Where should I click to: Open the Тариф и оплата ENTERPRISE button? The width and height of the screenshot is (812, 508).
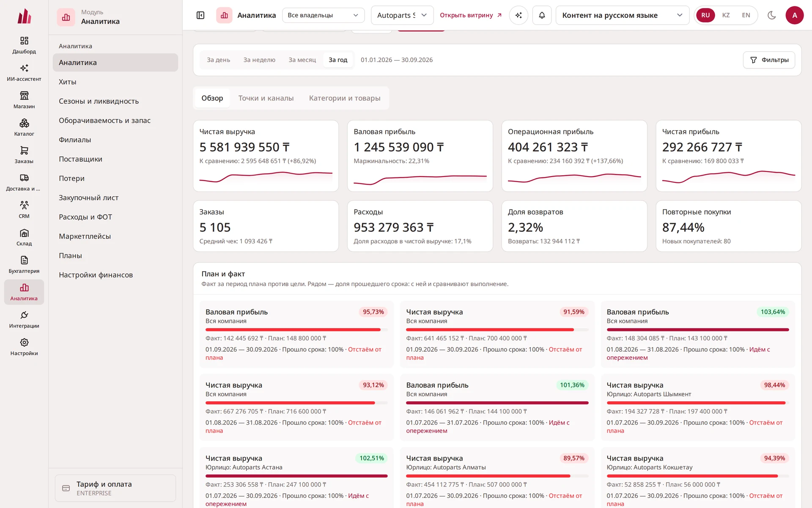(115, 488)
